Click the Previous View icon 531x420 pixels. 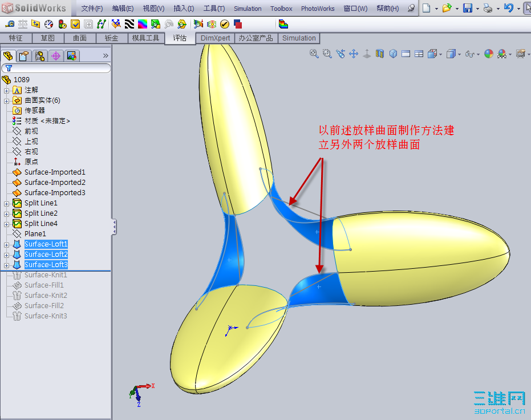click(341, 54)
